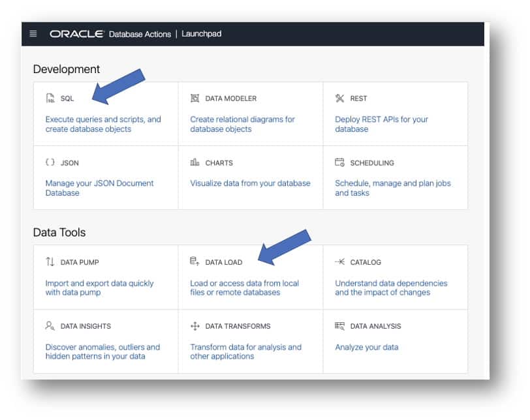Open the Scheduling calendar icon

[339, 162]
